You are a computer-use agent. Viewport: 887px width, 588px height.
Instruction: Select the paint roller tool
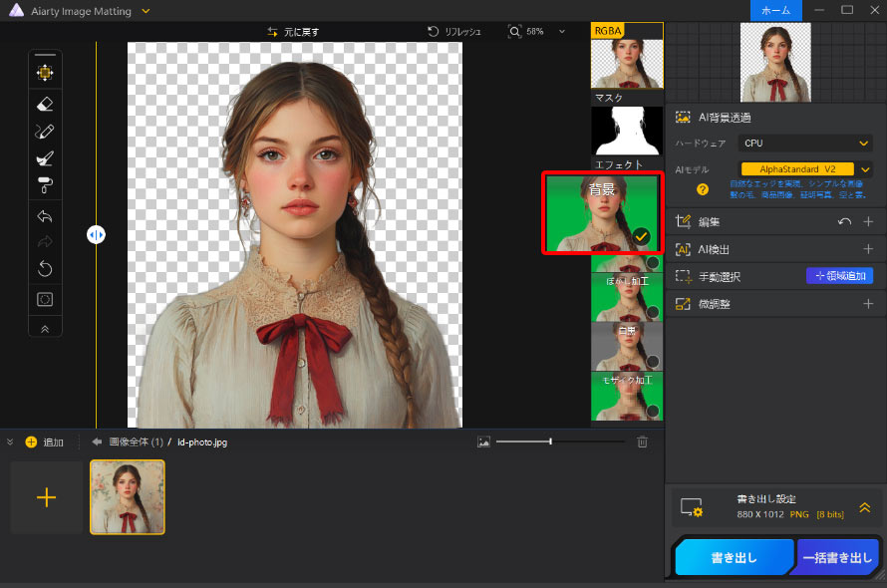(x=45, y=184)
